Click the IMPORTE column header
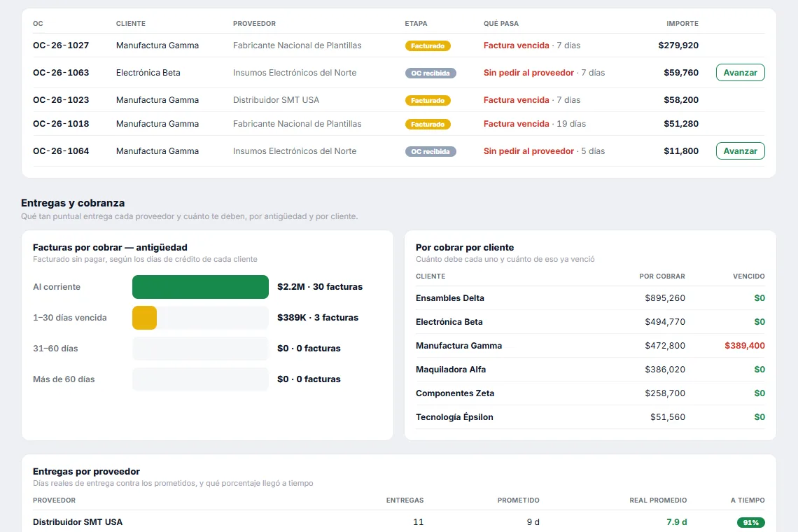This screenshot has width=798, height=532. click(x=682, y=24)
